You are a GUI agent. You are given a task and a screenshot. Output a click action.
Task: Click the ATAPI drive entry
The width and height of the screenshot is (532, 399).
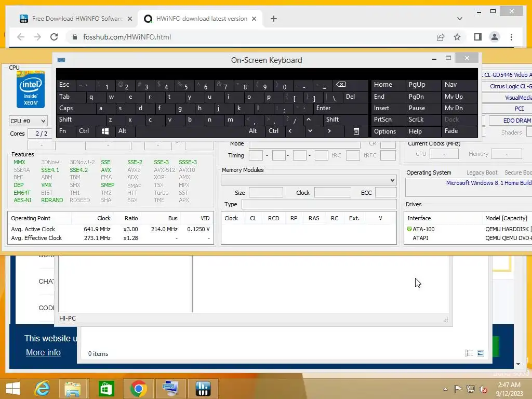420,238
